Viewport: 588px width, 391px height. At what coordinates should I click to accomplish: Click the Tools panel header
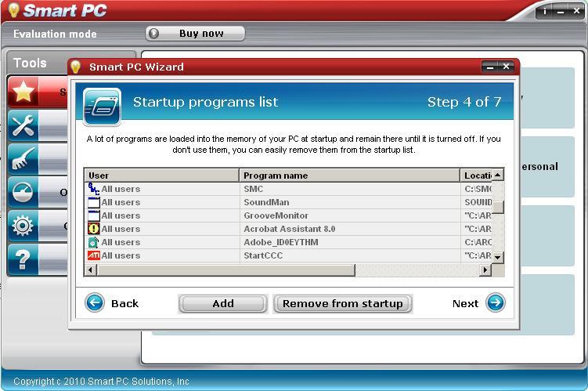[x=30, y=63]
